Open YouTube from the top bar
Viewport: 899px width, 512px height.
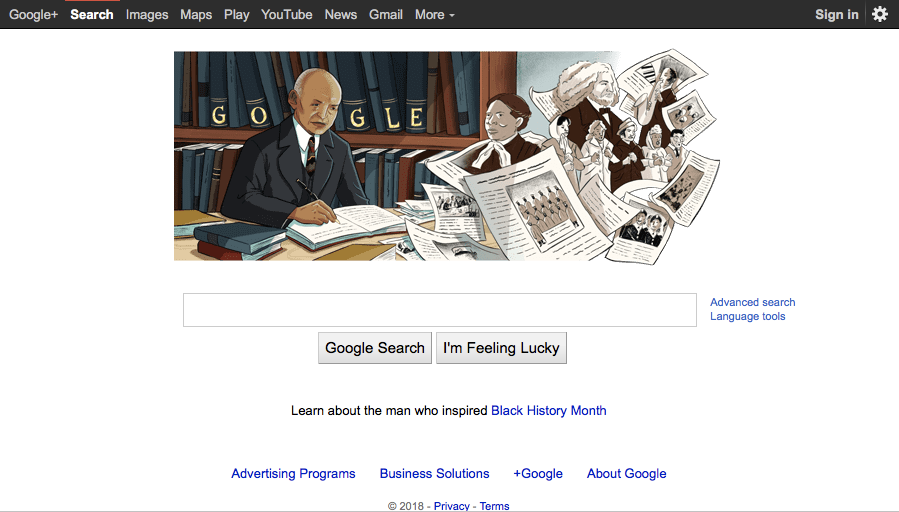287,15
